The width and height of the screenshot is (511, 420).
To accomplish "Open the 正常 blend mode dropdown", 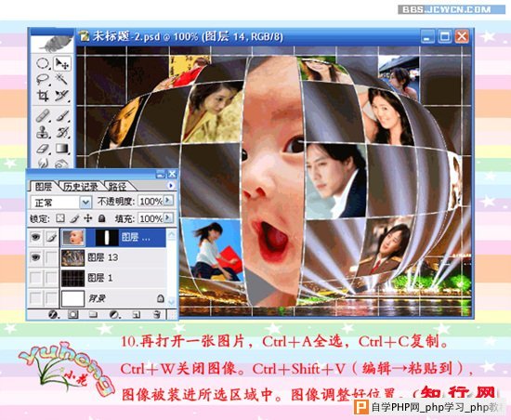I will point(85,203).
